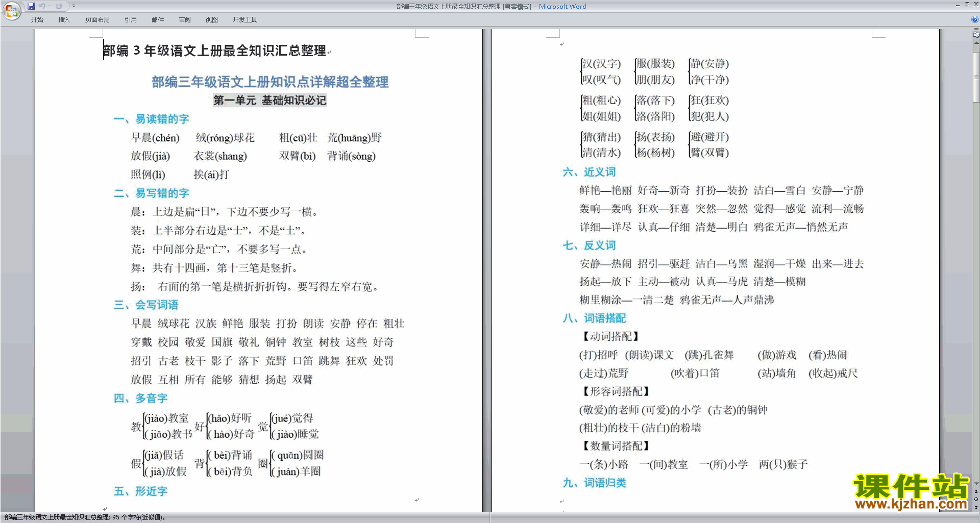
Task: Click the phrase 两(只)猴子
Action: pos(783,465)
